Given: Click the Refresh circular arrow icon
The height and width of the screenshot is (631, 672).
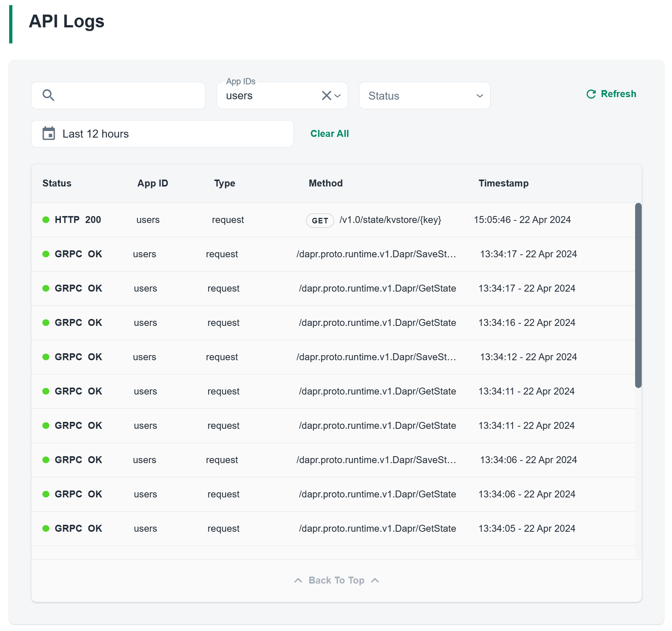Looking at the screenshot, I should [591, 94].
